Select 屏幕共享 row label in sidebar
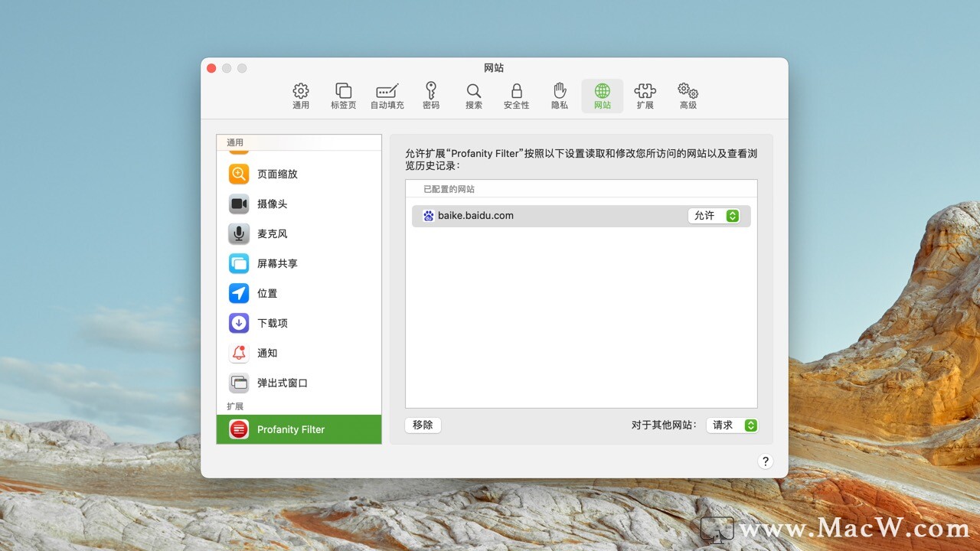Image resolution: width=980 pixels, height=551 pixels. [277, 263]
